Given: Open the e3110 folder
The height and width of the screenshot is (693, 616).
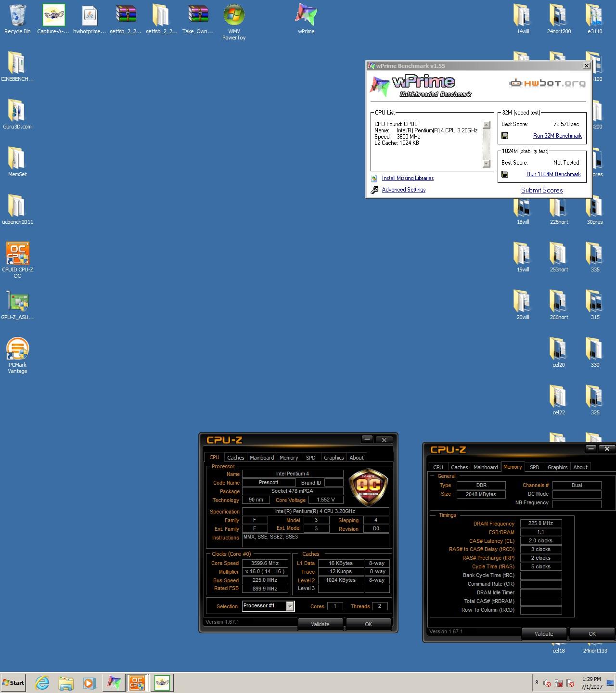Looking at the screenshot, I should point(595,19).
